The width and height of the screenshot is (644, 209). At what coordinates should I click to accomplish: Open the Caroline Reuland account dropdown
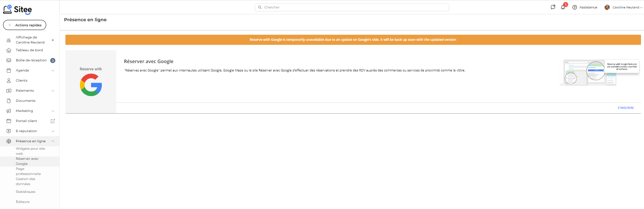coord(623,7)
